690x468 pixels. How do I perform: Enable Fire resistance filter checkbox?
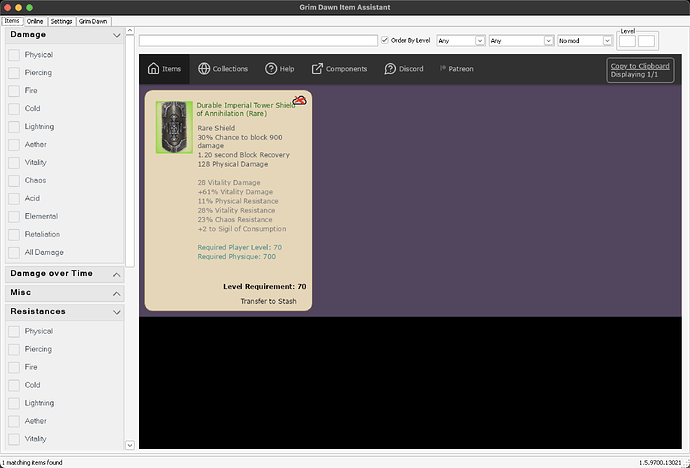(14, 368)
